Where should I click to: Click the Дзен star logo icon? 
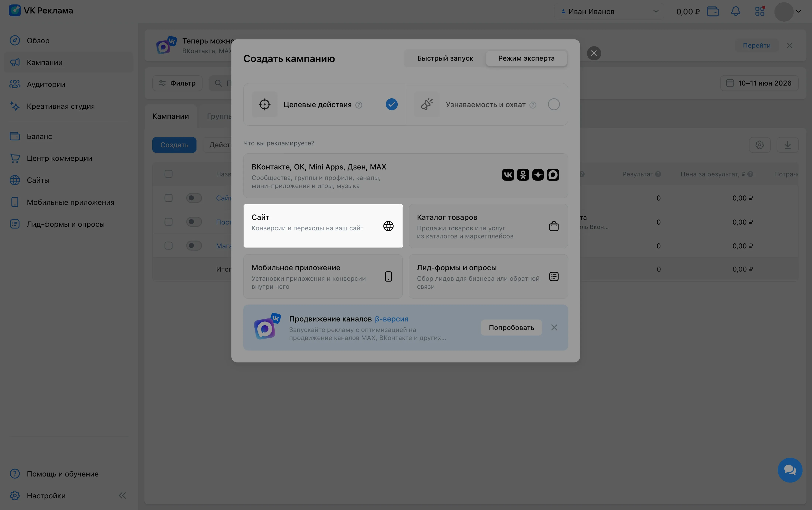538,175
